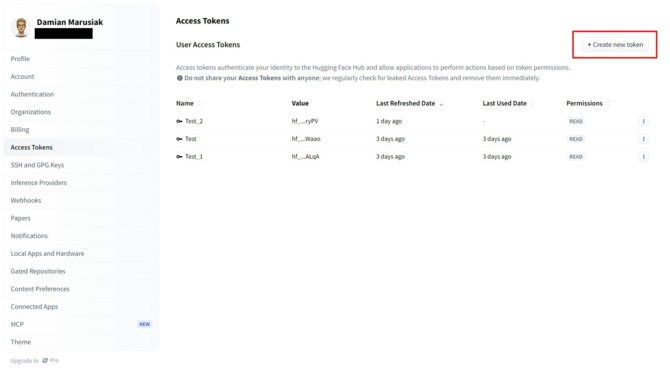
Task: Open the Organizations section
Action: [81, 112]
